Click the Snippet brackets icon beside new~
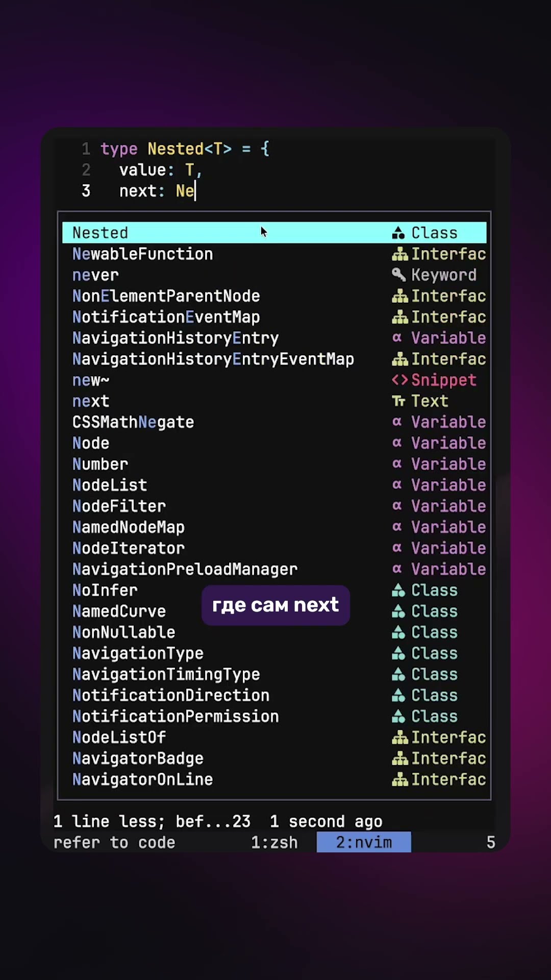This screenshot has height=980, width=551. pyautogui.click(x=399, y=380)
